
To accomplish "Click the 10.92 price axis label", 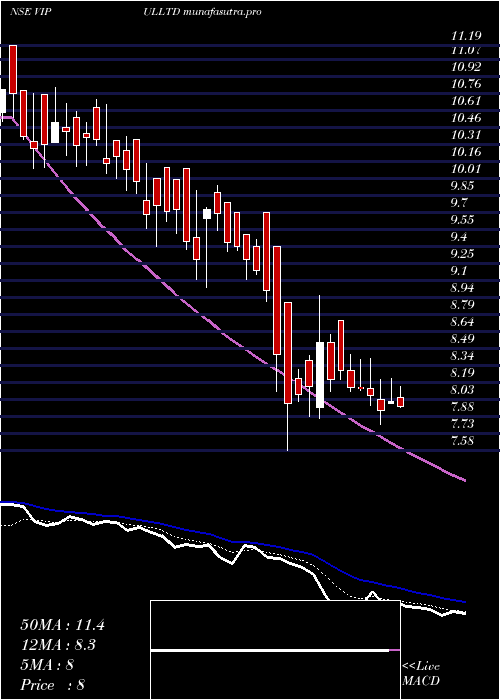I will 466,67.
